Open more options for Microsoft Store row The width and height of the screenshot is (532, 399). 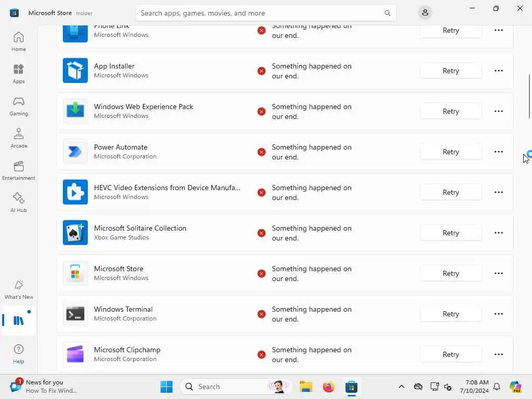pos(498,273)
